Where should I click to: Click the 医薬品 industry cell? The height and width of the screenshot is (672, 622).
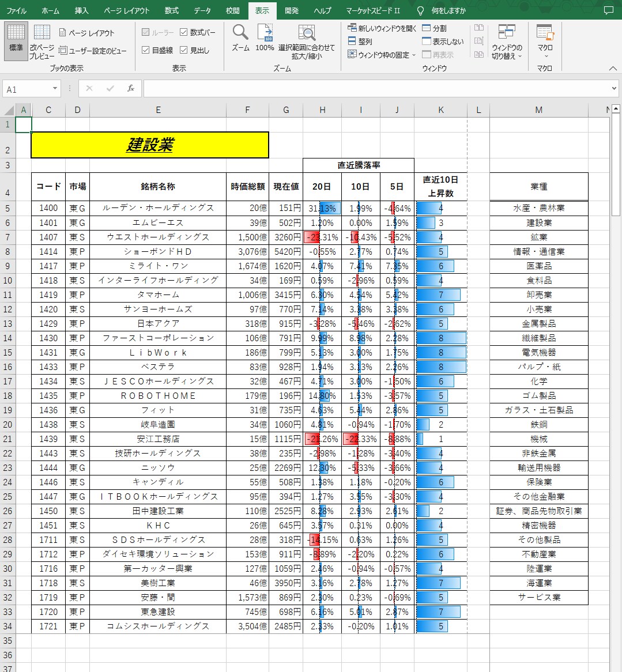[539, 266]
